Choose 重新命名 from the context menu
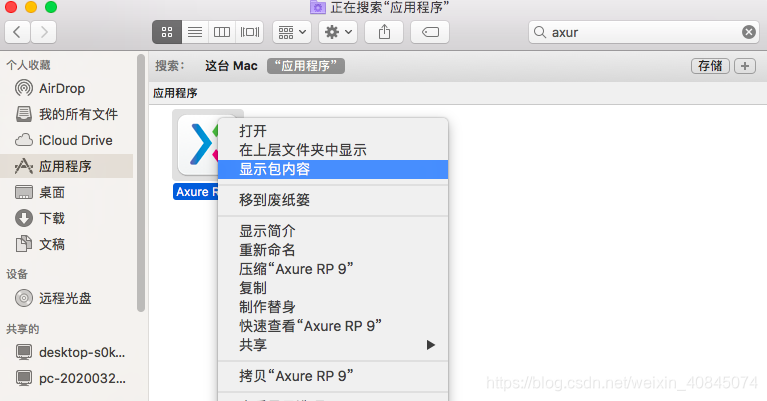 pyautogui.click(x=333, y=250)
